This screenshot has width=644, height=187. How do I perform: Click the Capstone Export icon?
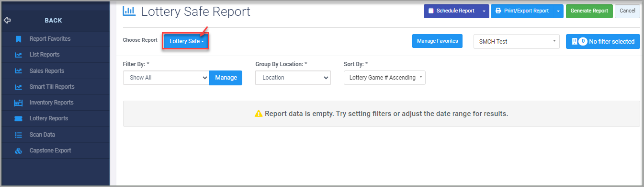[19, 151]
